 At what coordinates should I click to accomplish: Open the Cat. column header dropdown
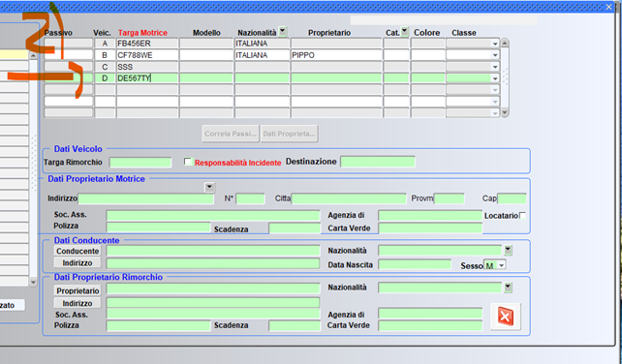pos(405,31)
